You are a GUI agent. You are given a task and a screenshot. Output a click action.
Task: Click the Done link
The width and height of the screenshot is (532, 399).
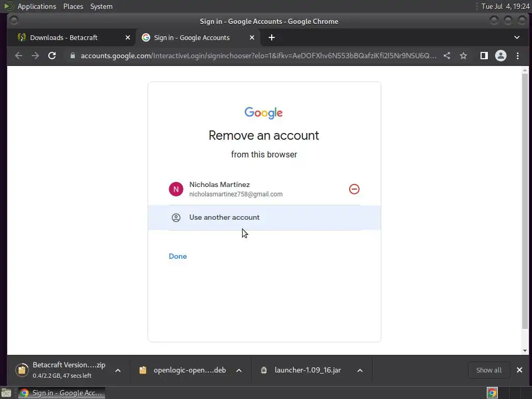coord(178,256)
